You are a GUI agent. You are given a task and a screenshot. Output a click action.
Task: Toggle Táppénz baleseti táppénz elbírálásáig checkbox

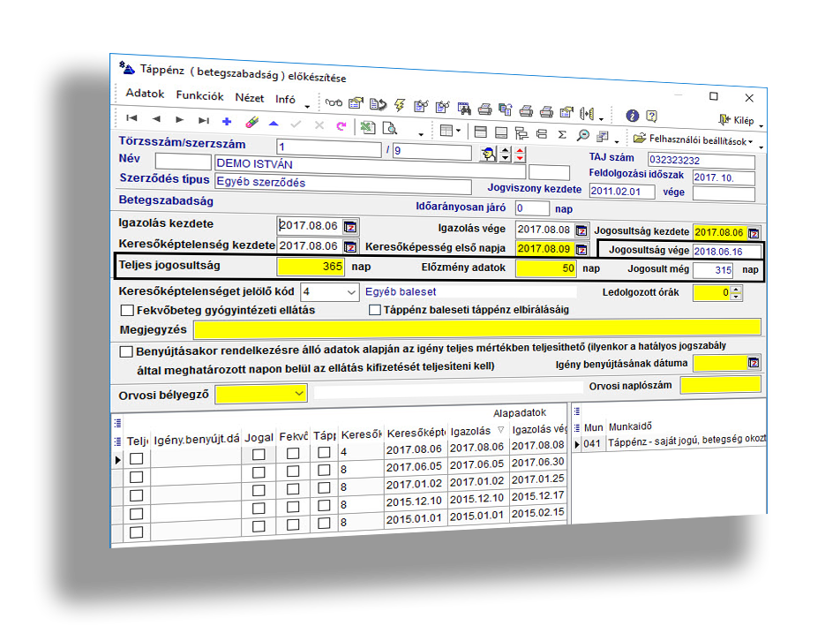coord(375,310)
